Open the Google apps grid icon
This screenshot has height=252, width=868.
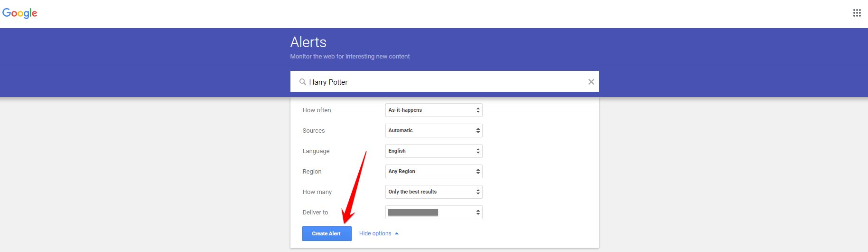click(x=857, y=13)
